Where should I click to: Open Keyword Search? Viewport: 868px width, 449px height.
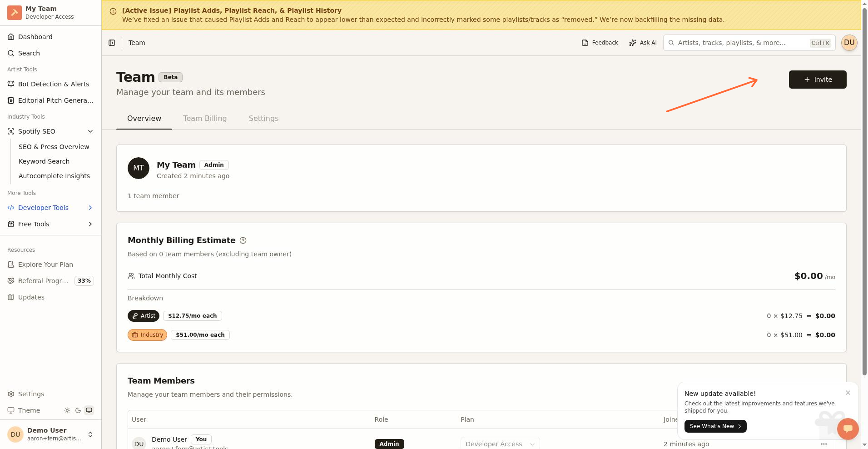pyautogui.click(x=44, y=161)
